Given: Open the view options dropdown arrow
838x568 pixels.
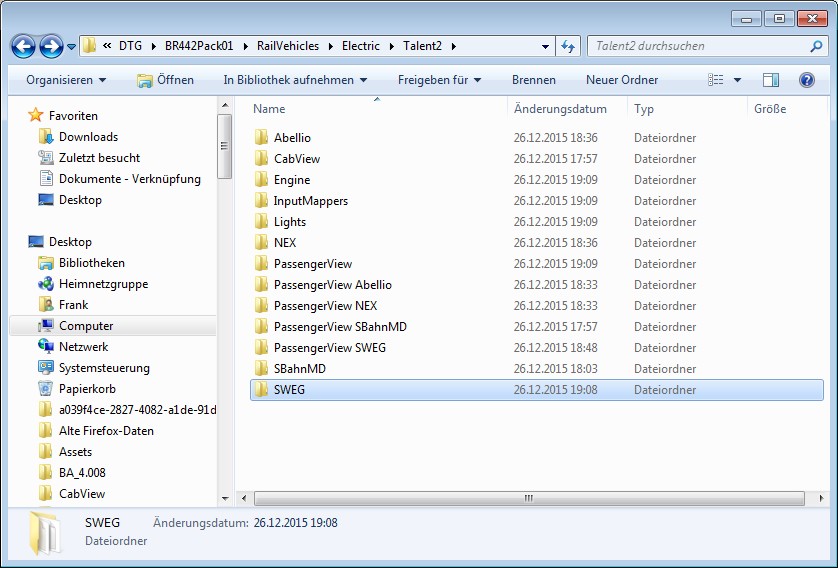Looking at the screenshot, I should [738, 80].
